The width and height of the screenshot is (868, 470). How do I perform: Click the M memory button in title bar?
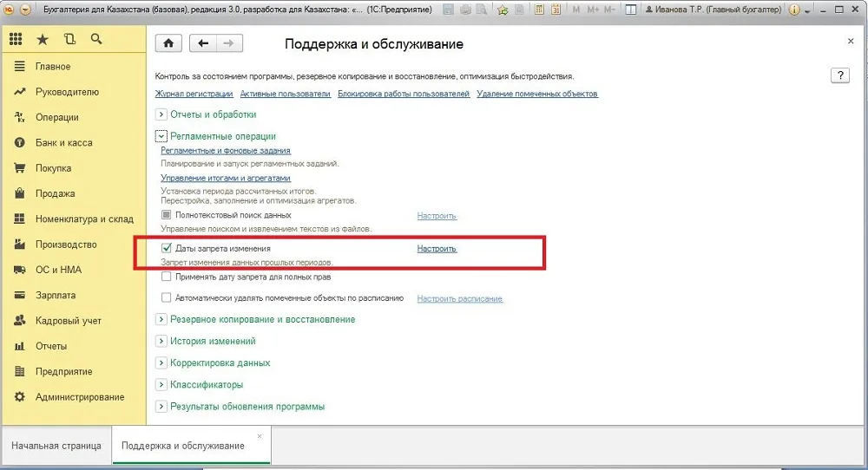(576, 10)
